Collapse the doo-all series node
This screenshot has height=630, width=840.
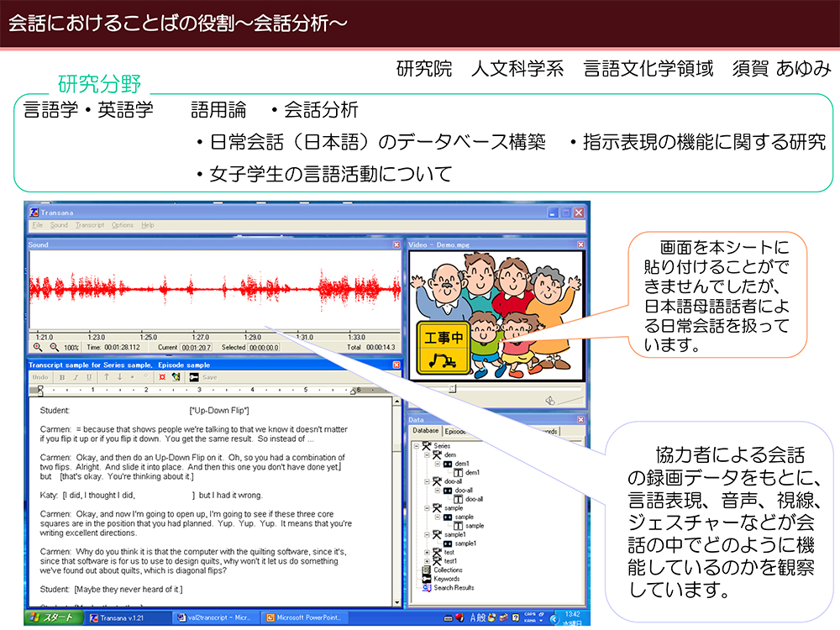click(427, 481)
